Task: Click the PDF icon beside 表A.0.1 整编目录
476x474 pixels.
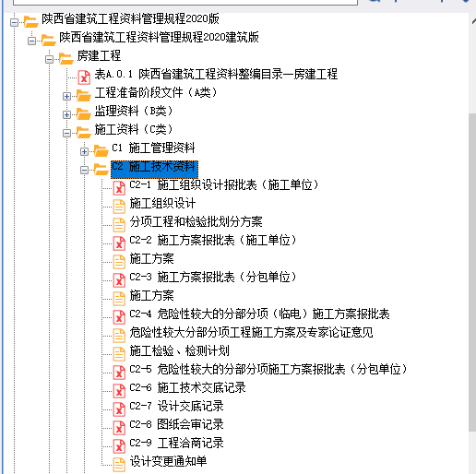Action: [84, 77]
